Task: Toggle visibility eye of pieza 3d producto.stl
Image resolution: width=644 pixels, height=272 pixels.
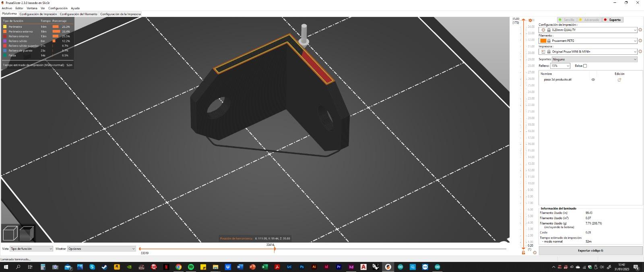Action: click(x=593, y=80)
